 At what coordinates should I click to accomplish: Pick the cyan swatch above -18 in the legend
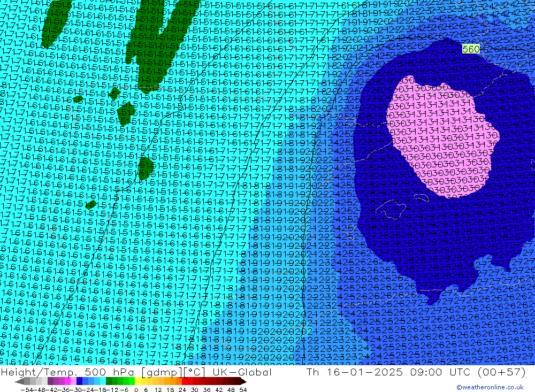point(103,381)
